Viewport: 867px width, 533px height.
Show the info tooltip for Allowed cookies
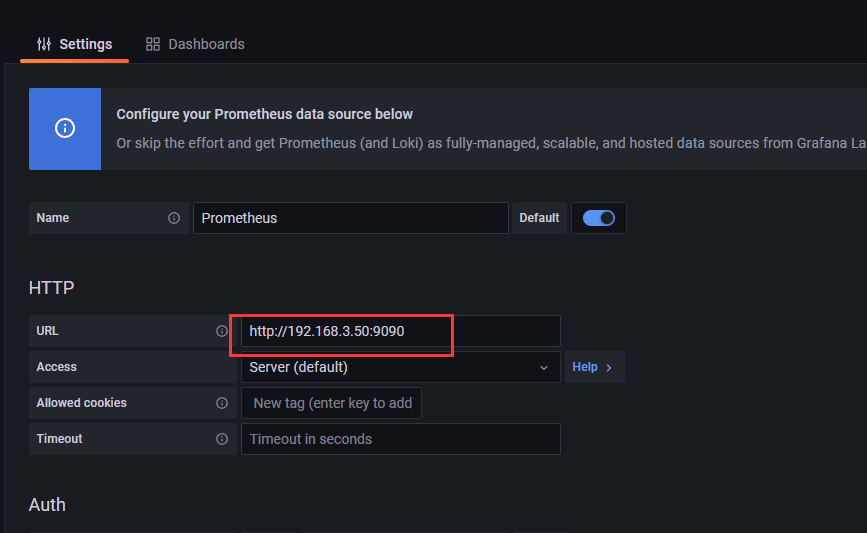(x=222, y=403)
